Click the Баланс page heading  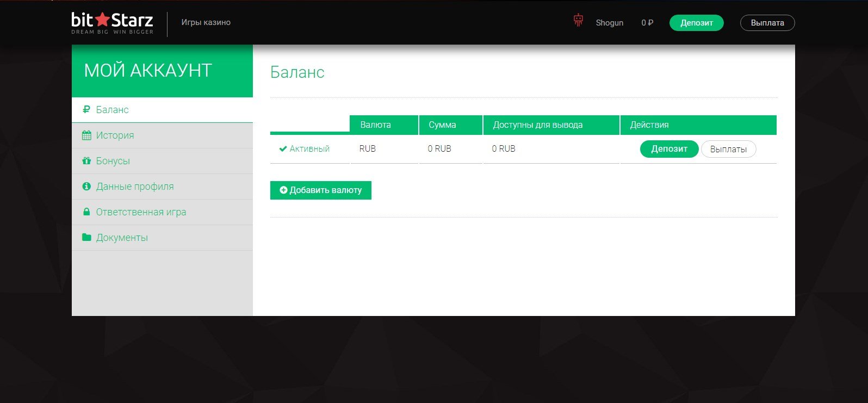tap(297, 72)
